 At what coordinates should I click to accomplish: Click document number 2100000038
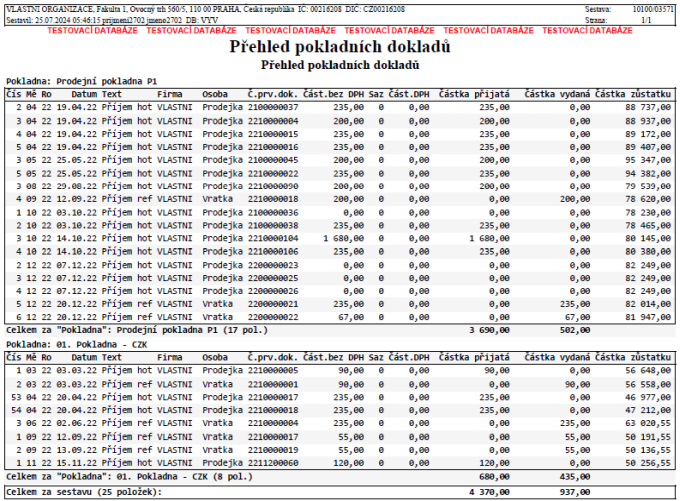click(x=273, y=226)
